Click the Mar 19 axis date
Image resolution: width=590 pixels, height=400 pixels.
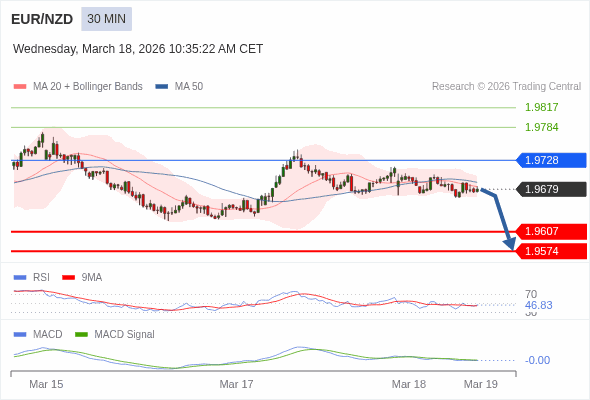tap(481, 384)
